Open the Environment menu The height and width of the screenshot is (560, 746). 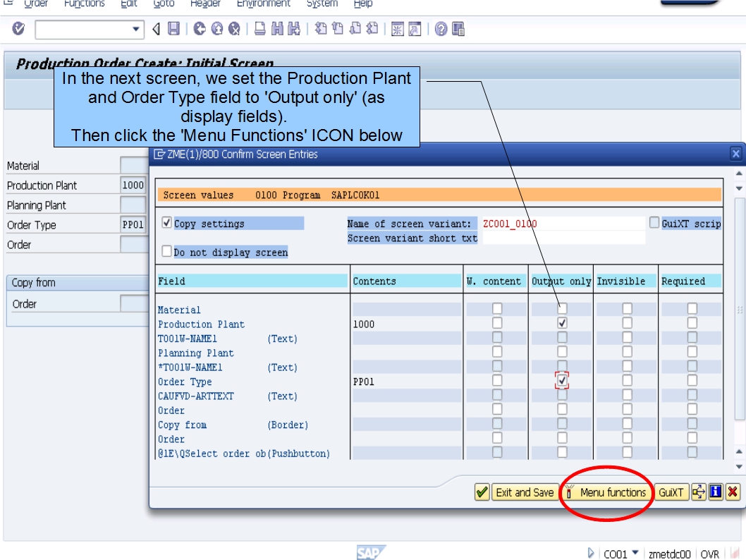(x=264, y=4)
